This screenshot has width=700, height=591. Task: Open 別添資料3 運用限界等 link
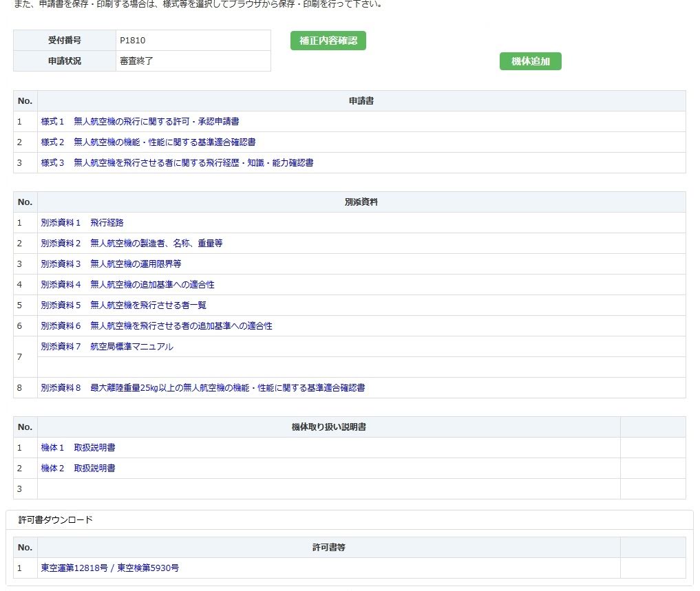pos(111,264)
